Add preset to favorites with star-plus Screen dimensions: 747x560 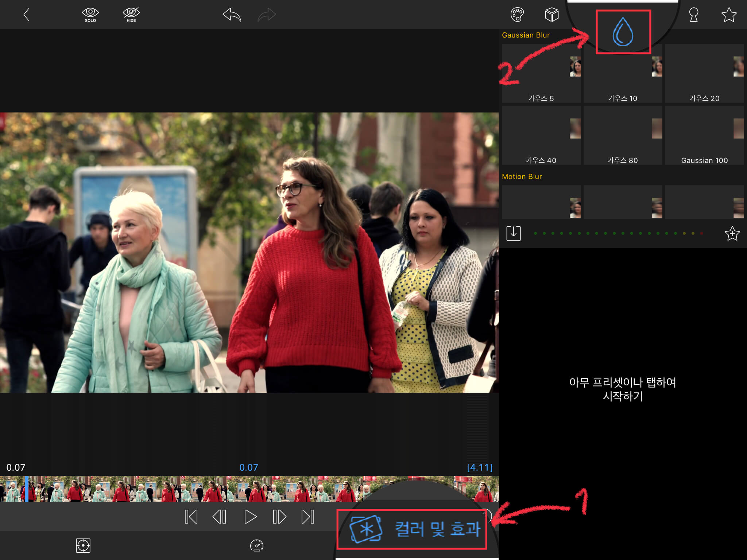pyautogui.click(x=732, y=233)
